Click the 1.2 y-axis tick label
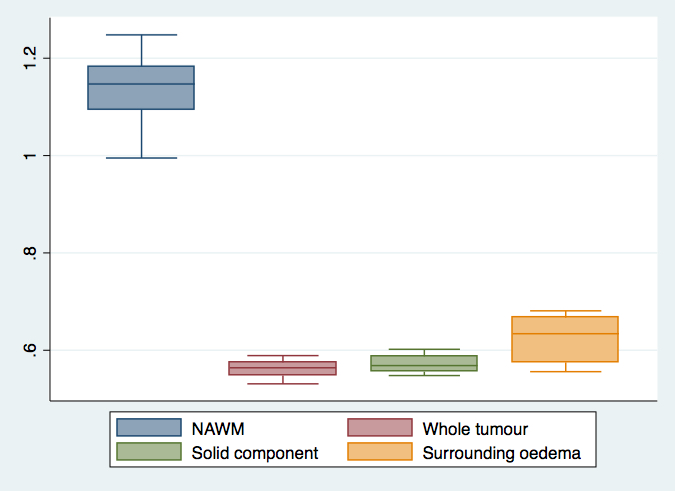Image resolution: width=675 pixels, height=491 pixels. (30, 58)
